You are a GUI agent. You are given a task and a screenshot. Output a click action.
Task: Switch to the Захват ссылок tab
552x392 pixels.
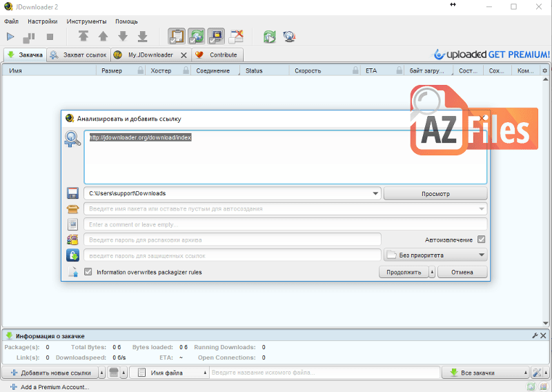[79, 55]
